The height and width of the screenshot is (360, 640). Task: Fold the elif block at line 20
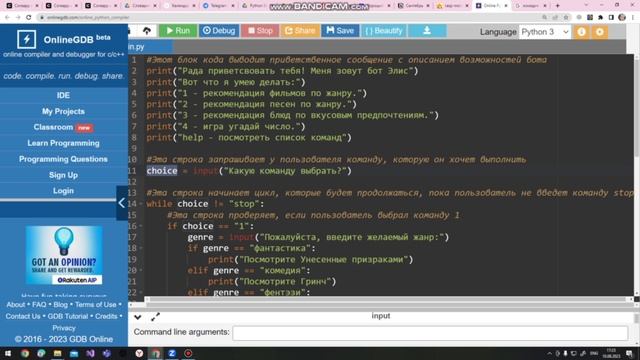coord(141,270)
